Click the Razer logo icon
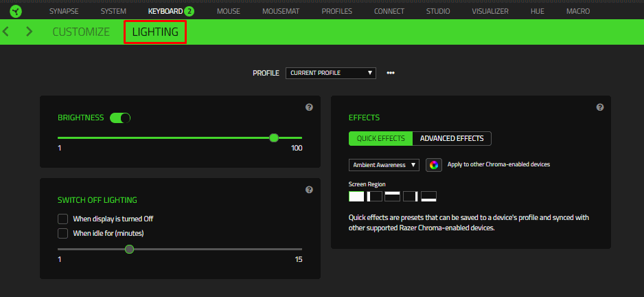This screenshot has height=297, width=644. click(x=16, y=11)
